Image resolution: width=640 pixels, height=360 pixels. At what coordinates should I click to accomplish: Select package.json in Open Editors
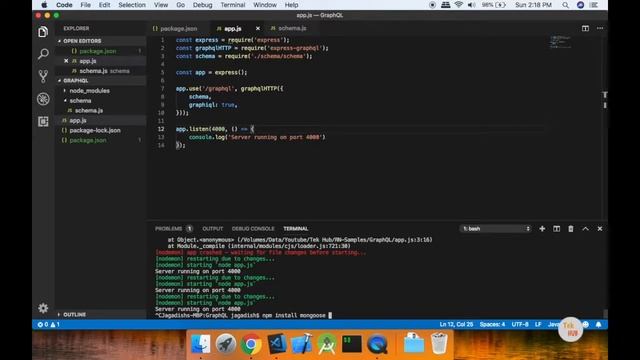(98, 51)
